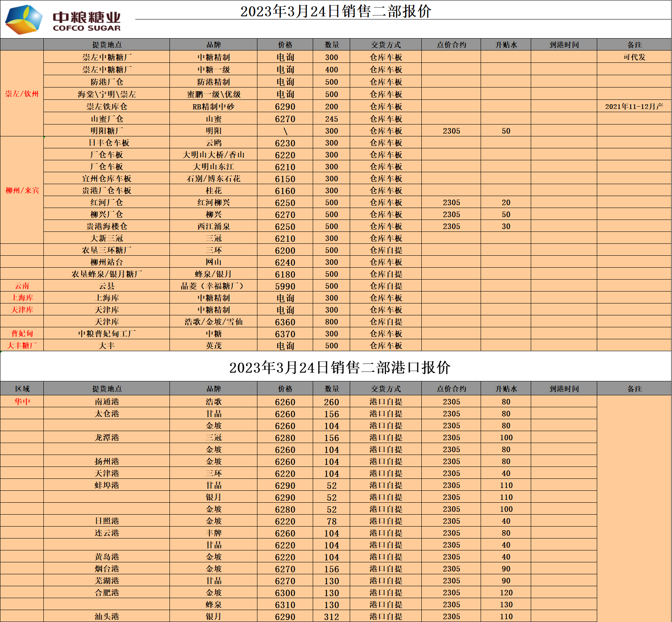Click the 大丰糖厂 region label
This screenshot has height=622, width=672.
pyautogui.click(x=22, y=346)
